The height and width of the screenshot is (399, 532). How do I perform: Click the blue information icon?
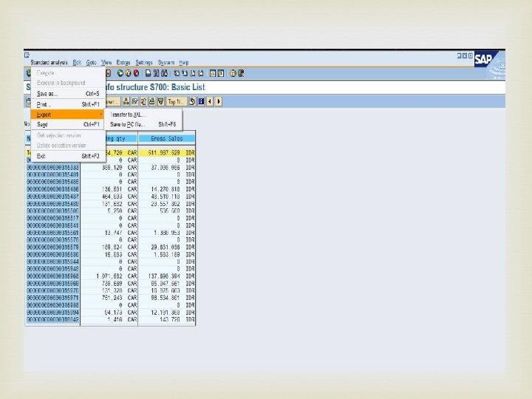(201, 101)
